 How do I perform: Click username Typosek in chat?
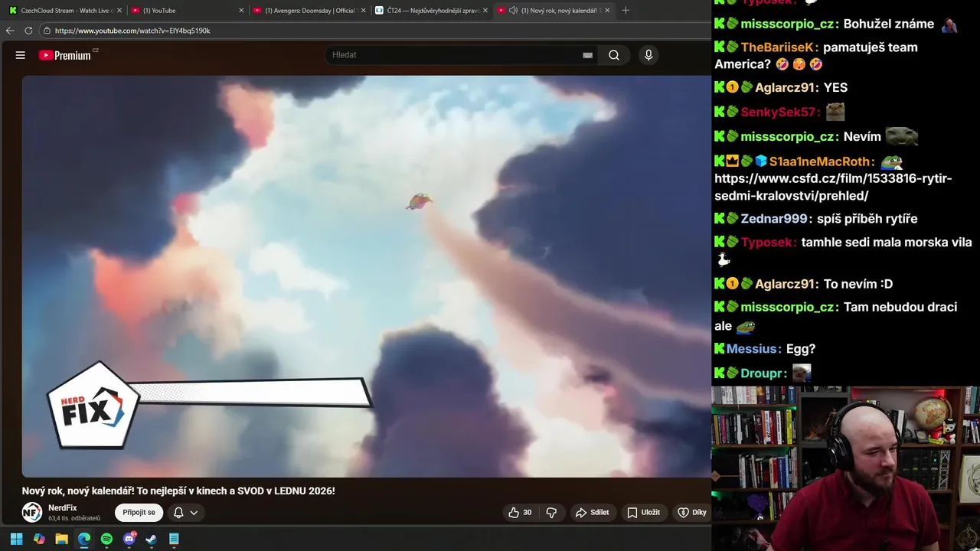pyautogui.click(x=767, y=243)
